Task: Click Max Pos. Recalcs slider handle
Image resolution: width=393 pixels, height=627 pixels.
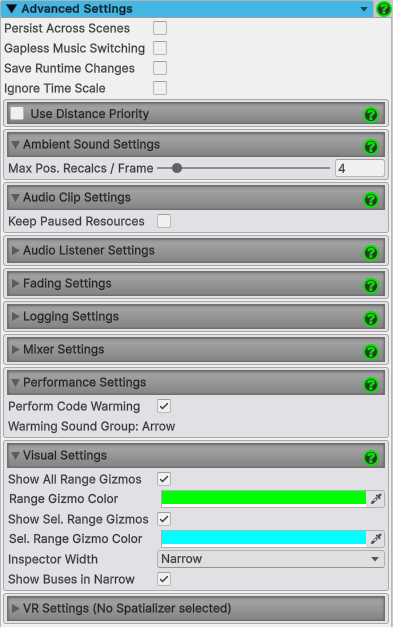Action: (x=177, y=168)
